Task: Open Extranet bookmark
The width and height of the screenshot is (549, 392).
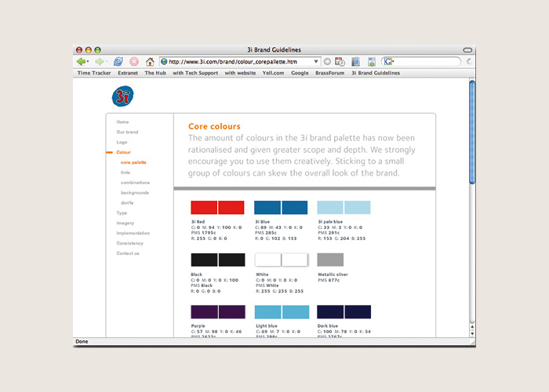Action: point(128,73)
